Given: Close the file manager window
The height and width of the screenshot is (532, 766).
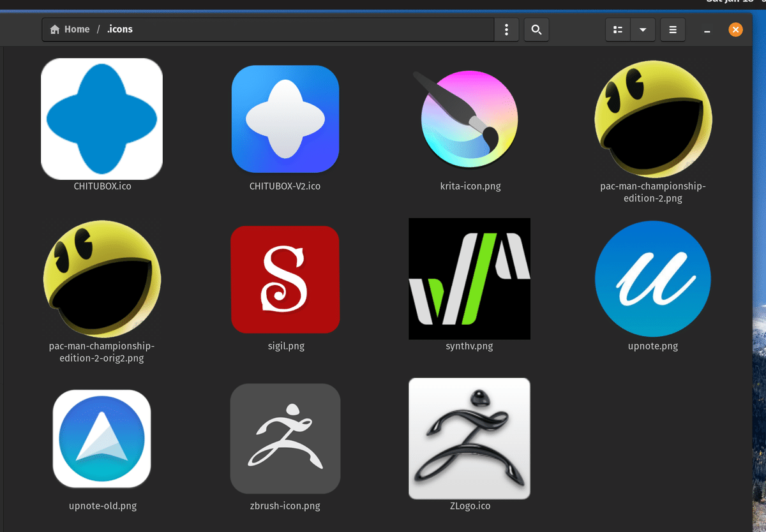Looking at the screenshot, I should pos(735,29).
